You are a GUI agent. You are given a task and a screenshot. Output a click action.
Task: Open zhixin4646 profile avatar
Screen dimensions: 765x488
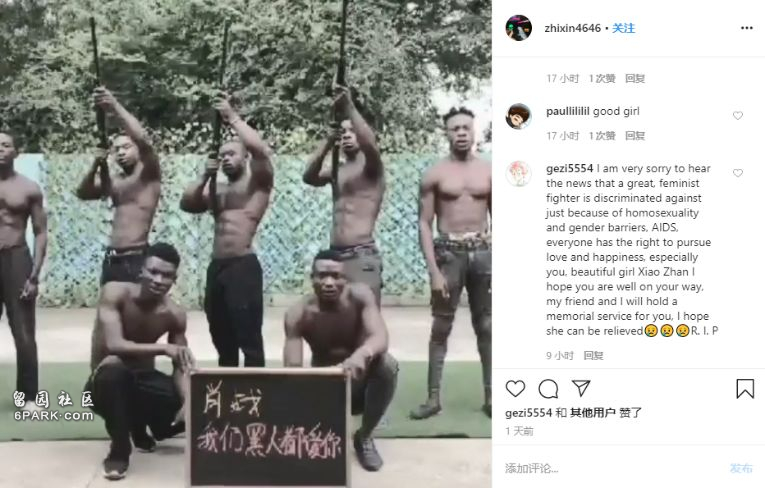pyautogui.click(x=518, y=28)
